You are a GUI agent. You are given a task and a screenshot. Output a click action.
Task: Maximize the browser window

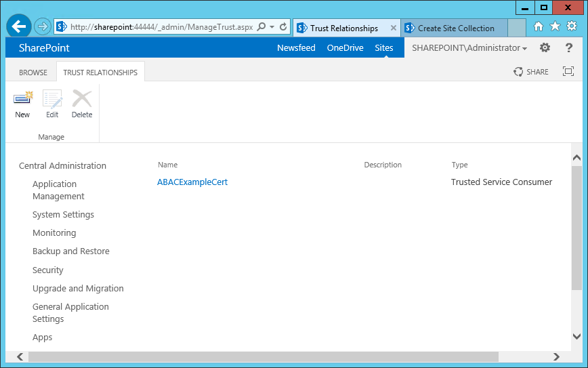pyautogui.click(x=544, y=7)
